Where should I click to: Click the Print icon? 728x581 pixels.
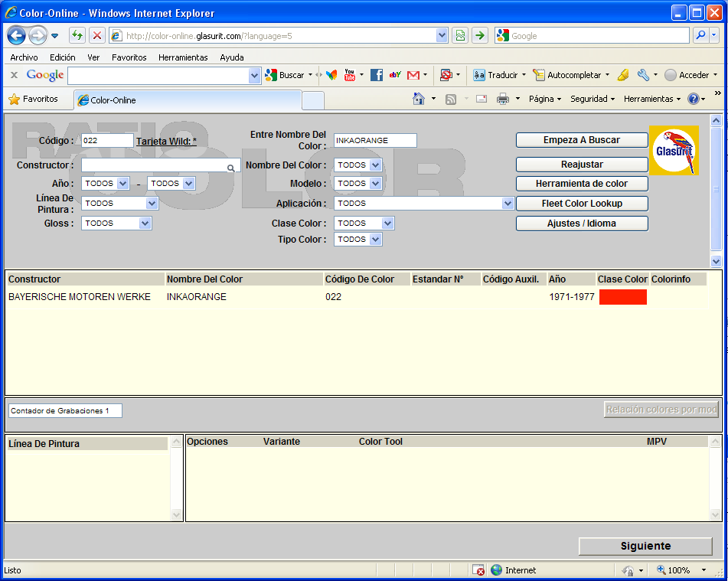click(503, 99)
